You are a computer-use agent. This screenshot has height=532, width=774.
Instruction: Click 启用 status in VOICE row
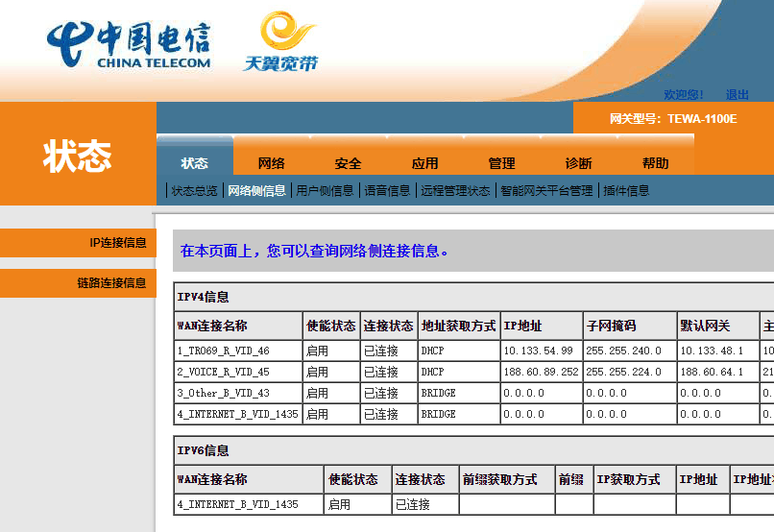click(317, 372)
